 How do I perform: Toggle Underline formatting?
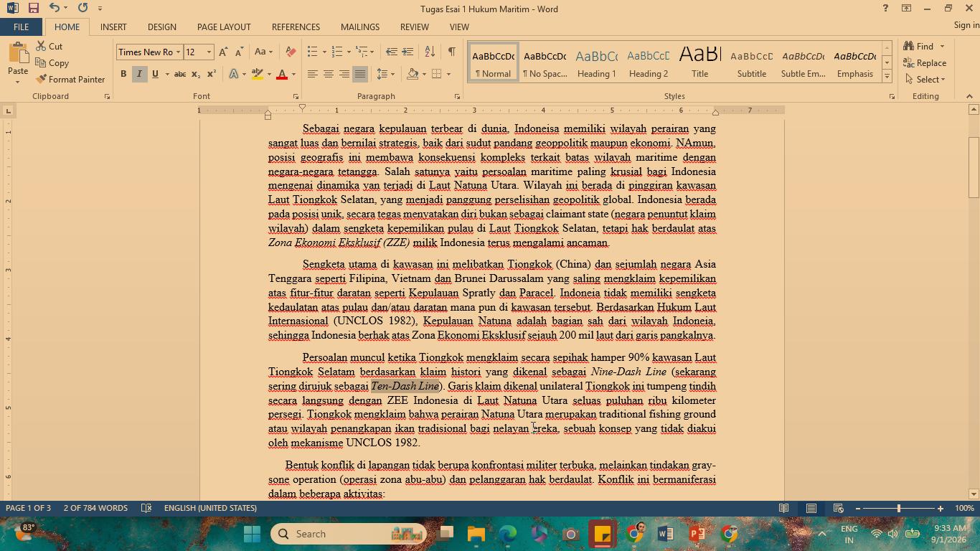(x=155, y=74)
